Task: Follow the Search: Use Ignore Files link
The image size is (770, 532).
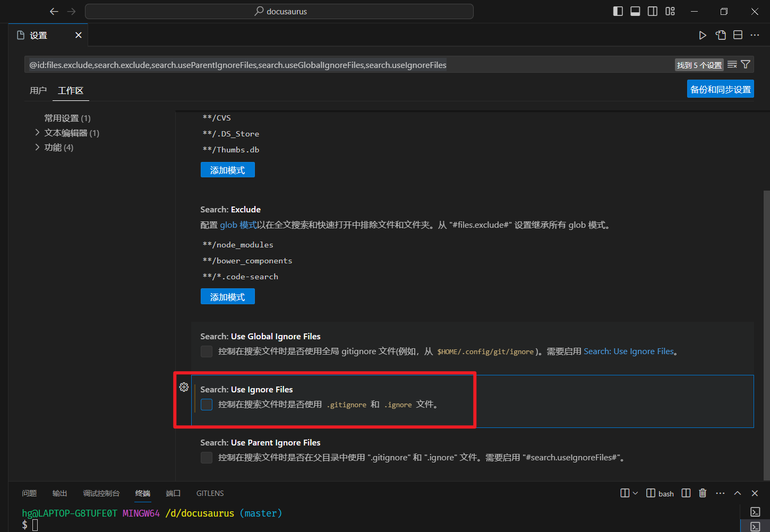Action: [x=629, y=351]
